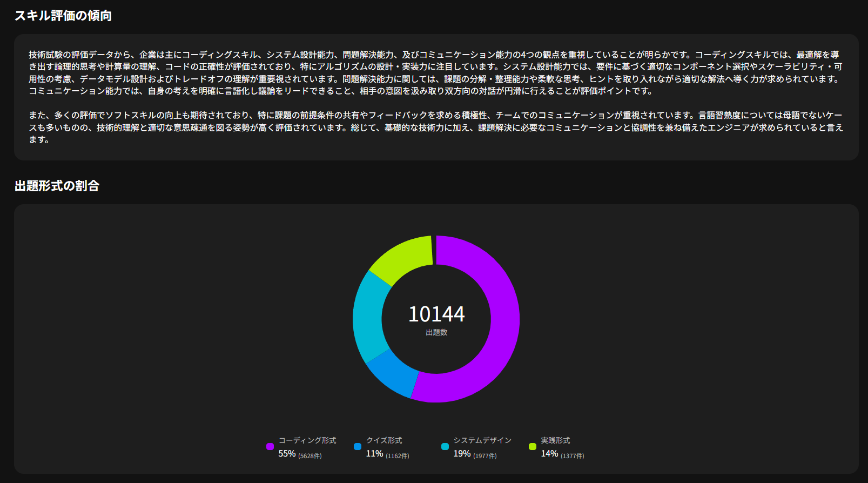
Task: Select the lime legend dot for 実践形式
Action: click(x=533, y=447)
